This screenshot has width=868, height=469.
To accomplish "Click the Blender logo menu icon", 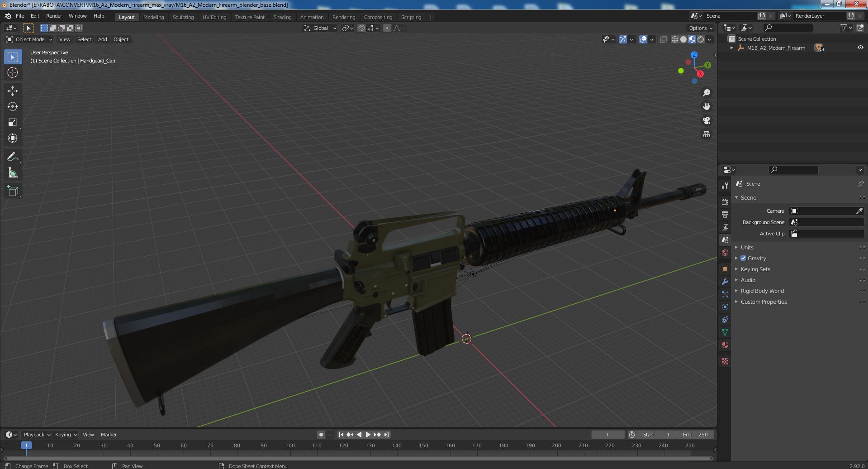I will coord(8,16).
